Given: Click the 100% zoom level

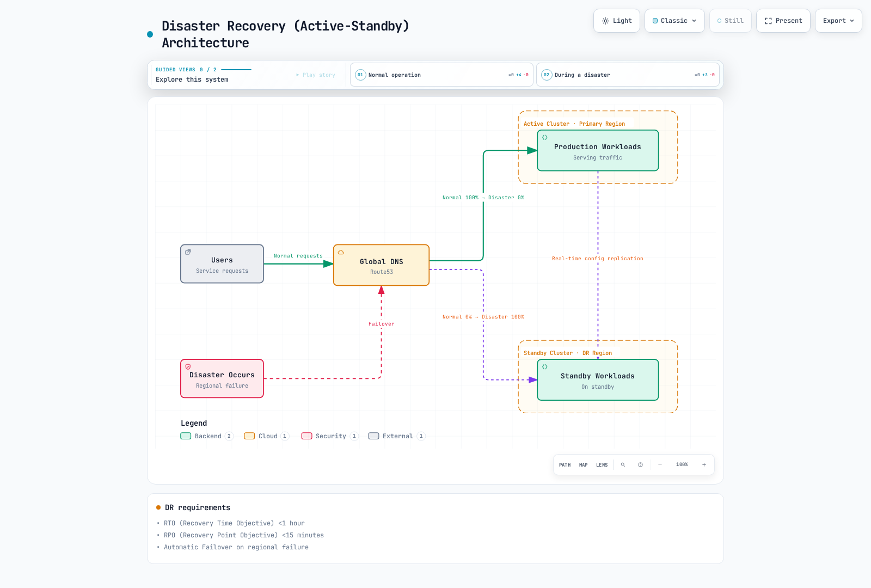Looking at the screenshot, I should tap(682, 465).
